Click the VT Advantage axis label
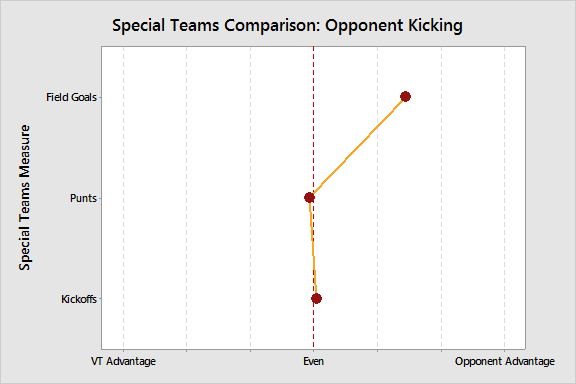This screenshot has width=576, height=384. (123, 361)
